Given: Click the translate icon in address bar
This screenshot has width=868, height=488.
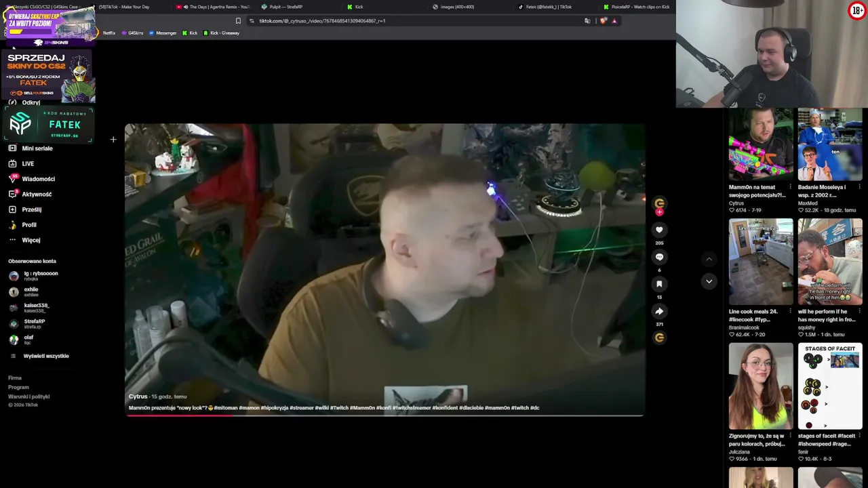Looking at the screenshot, I should (x=587, y=21).
